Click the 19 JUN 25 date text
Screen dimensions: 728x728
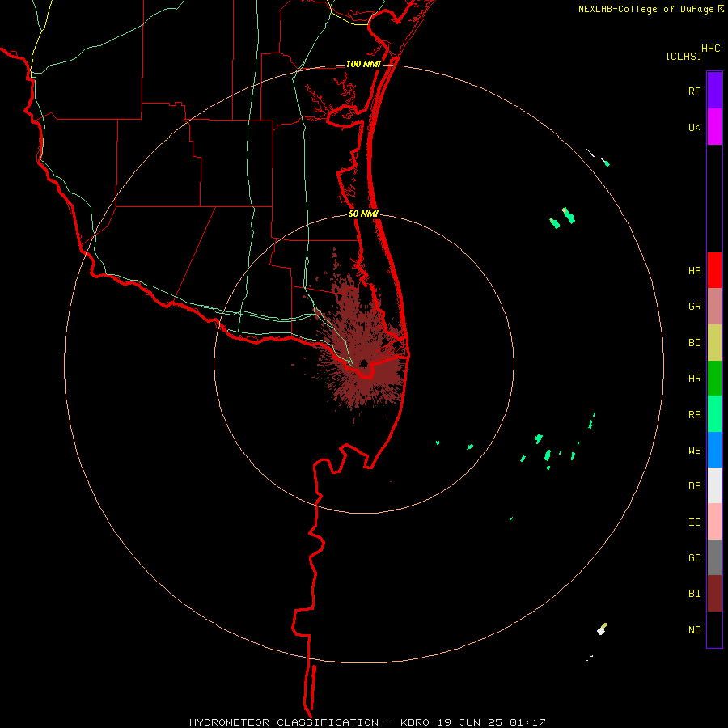click(470, 722)
